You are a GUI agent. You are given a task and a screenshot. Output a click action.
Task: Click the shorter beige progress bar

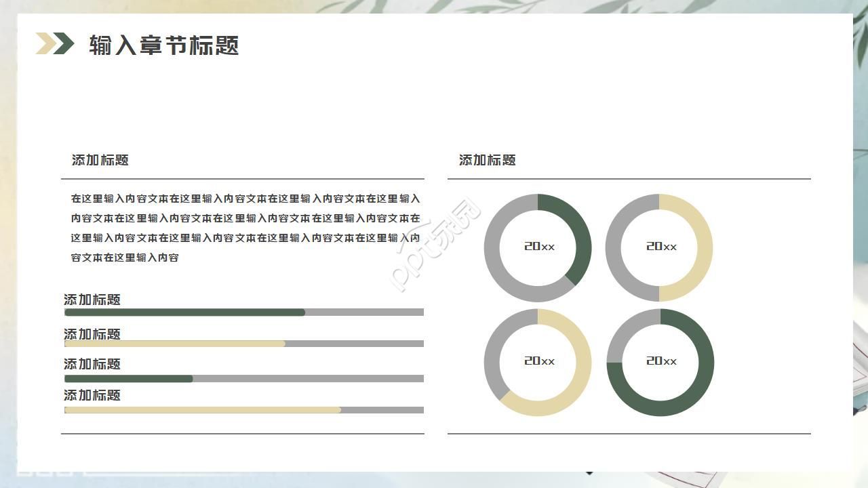(x=175, y=344)
